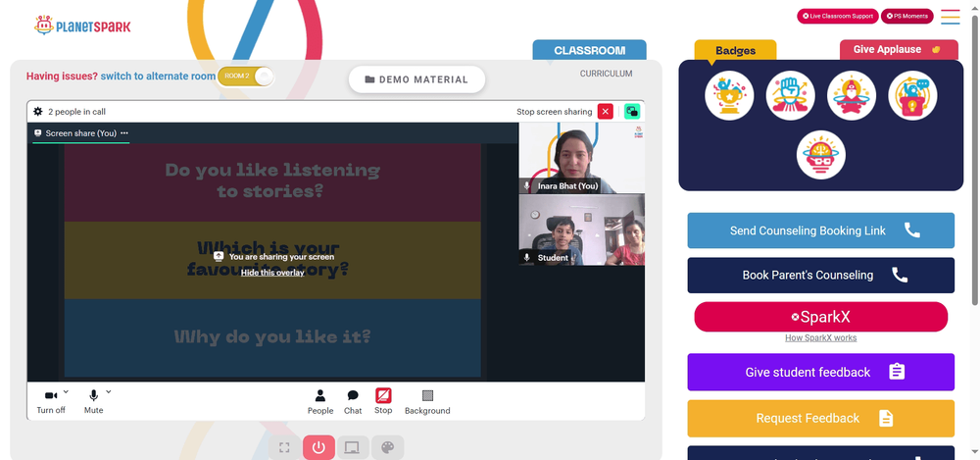The width and height of the screenshot is (980, 460).
Task: Open the People panel
Action: point(320,402)
